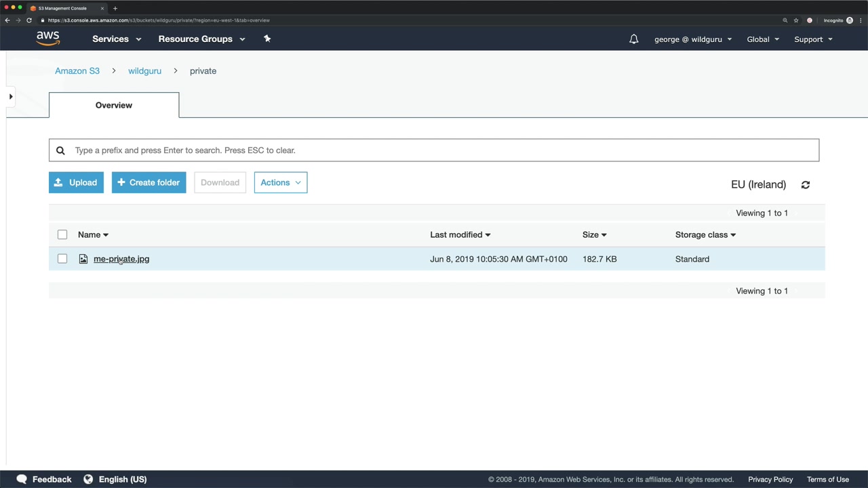Click the Create folder button
The image size is (868, 488).
pos(149,182)
